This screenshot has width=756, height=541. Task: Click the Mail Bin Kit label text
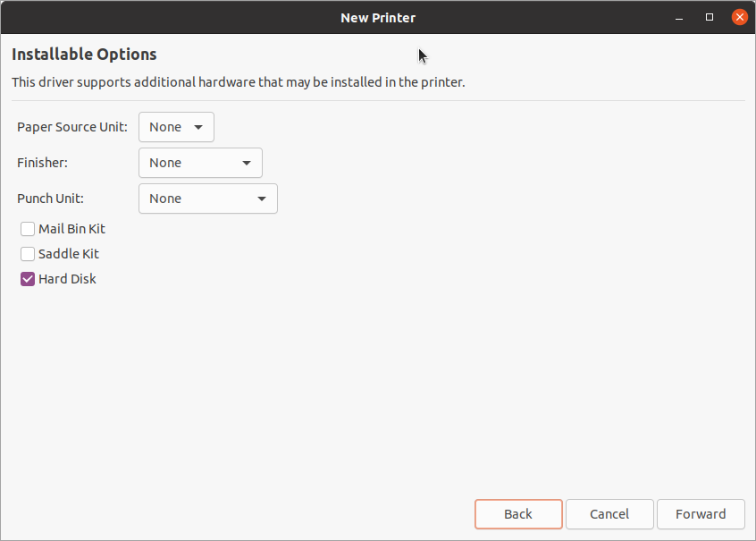71,229
